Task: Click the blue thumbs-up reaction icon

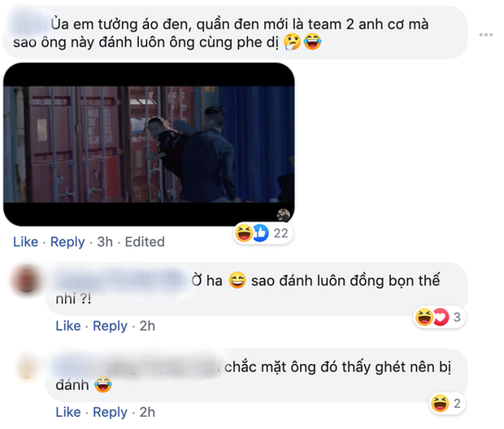Action: point(260,233)
